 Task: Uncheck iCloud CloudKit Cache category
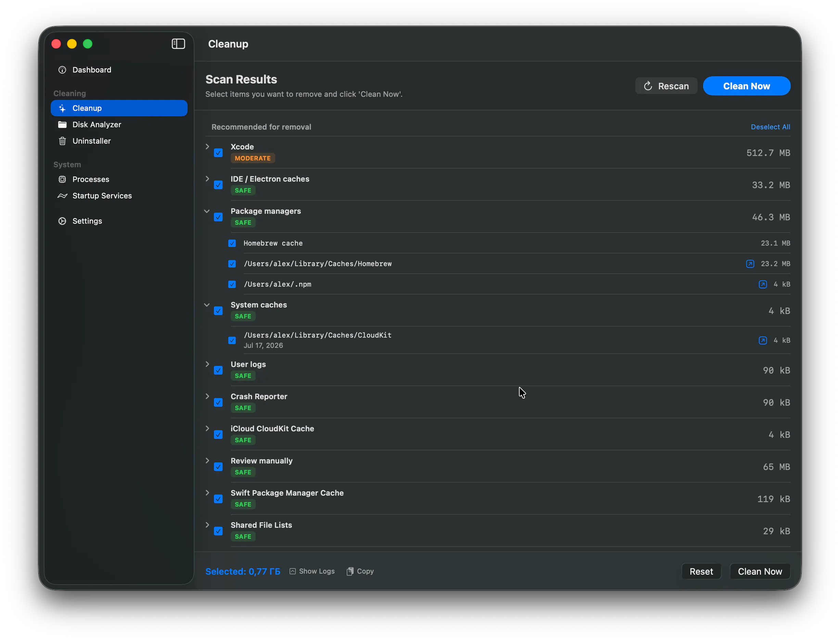click(218, 435)
